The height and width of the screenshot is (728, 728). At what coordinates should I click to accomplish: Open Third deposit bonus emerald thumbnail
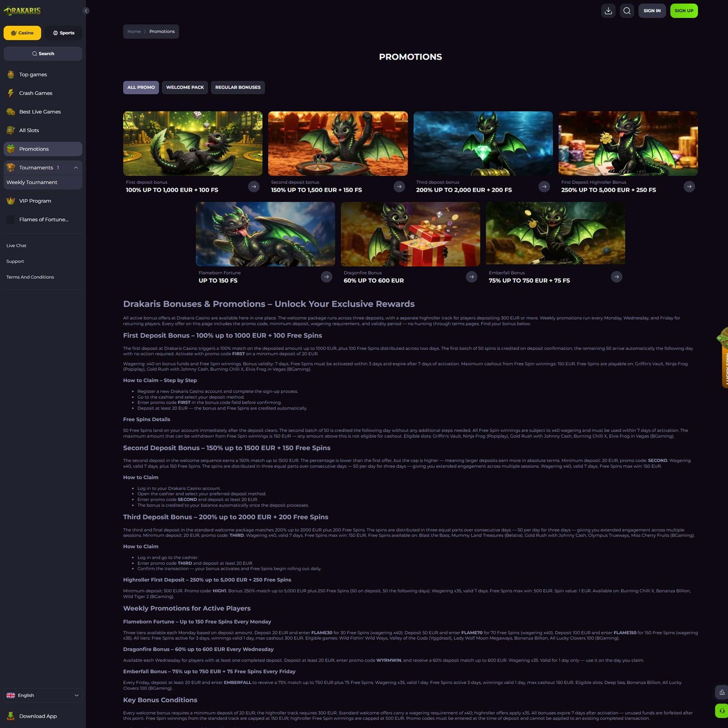[483, 144]
